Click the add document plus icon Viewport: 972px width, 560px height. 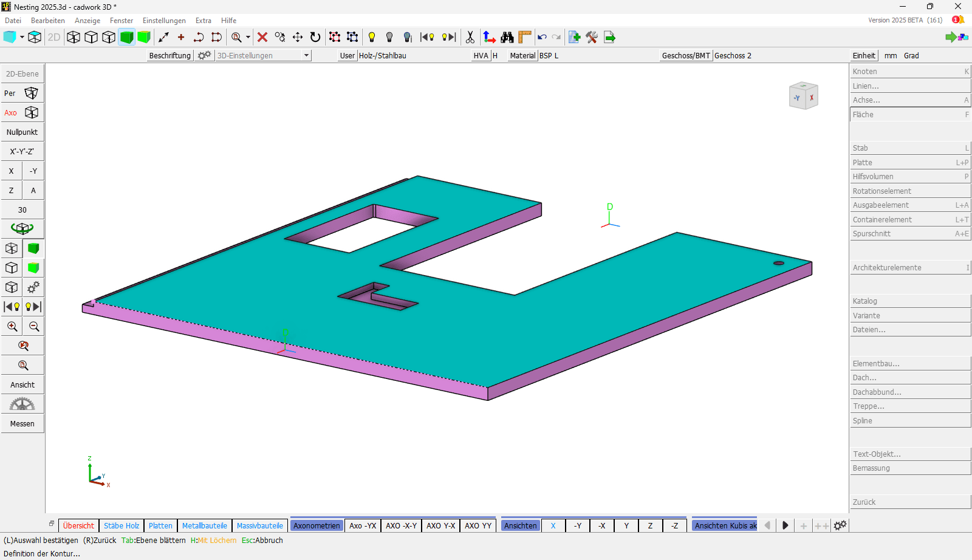[574, 37]
